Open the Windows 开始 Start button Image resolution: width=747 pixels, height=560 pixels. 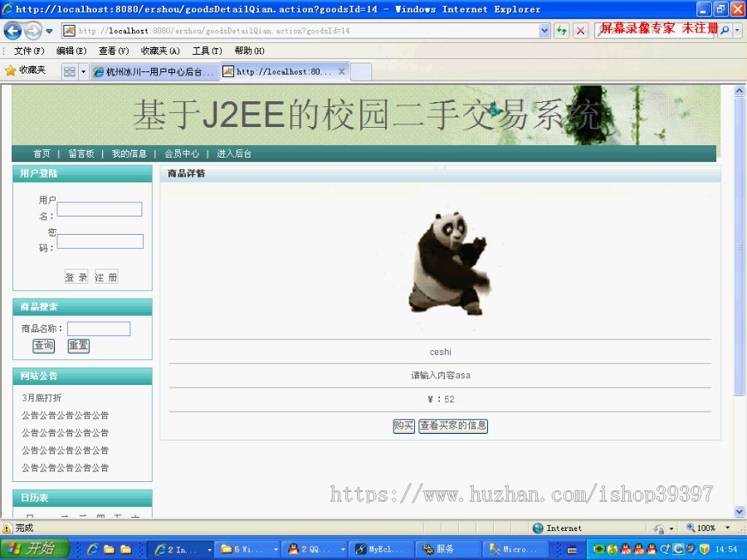[x=35, y=548]
